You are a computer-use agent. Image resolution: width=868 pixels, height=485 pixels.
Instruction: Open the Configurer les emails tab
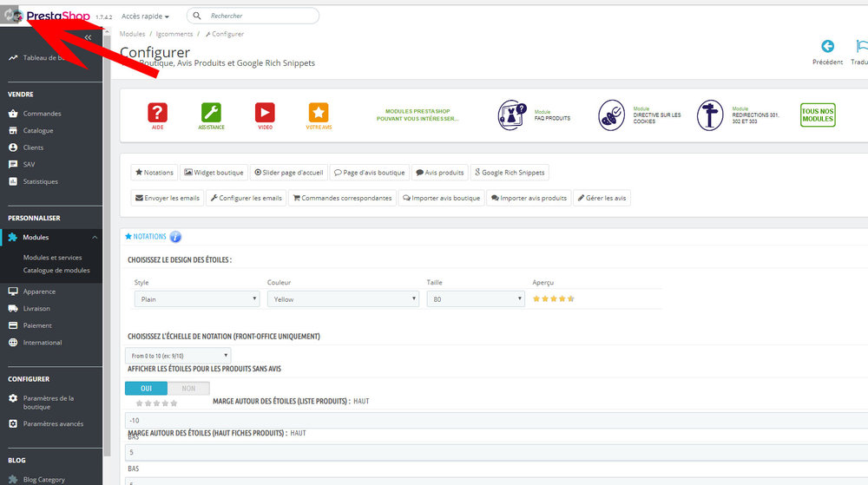pos(246,198)
